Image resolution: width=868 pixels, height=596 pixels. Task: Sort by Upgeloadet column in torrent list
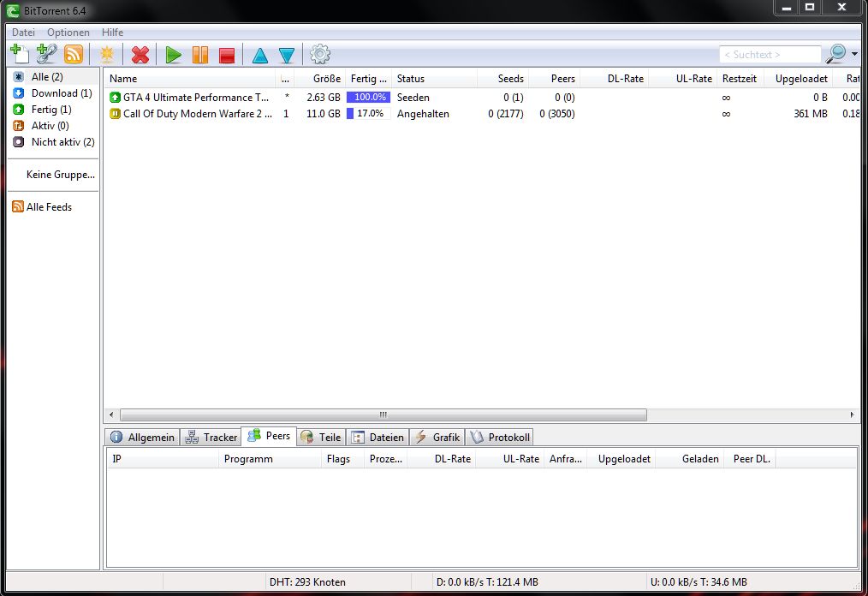point(799,79)
